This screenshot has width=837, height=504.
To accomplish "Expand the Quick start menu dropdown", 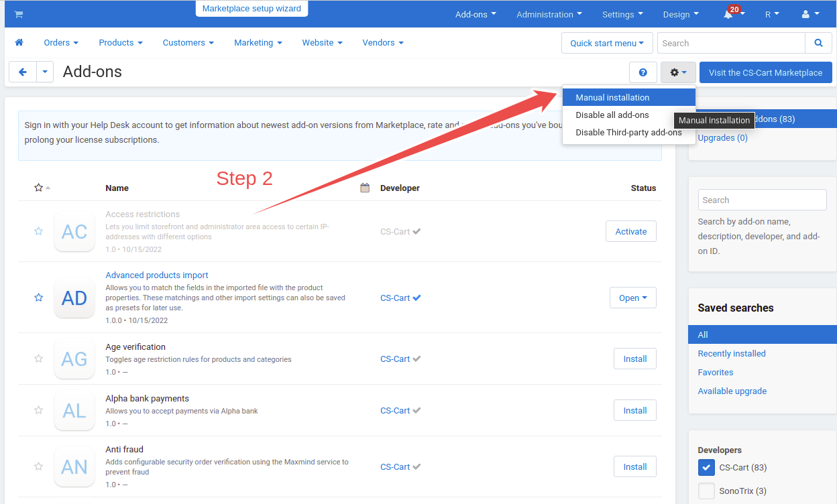I will pyautogui.click(x=606, y=43).
